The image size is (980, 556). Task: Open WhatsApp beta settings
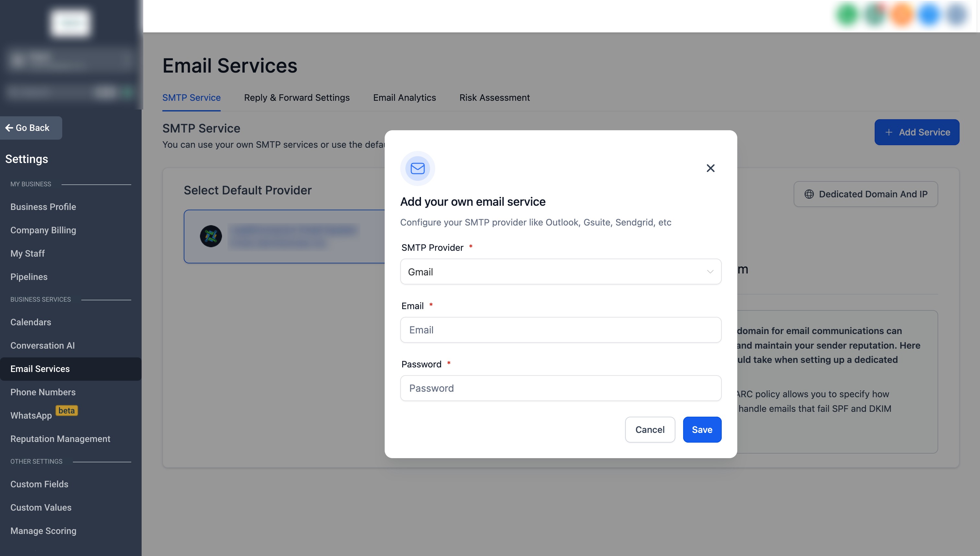31,415
